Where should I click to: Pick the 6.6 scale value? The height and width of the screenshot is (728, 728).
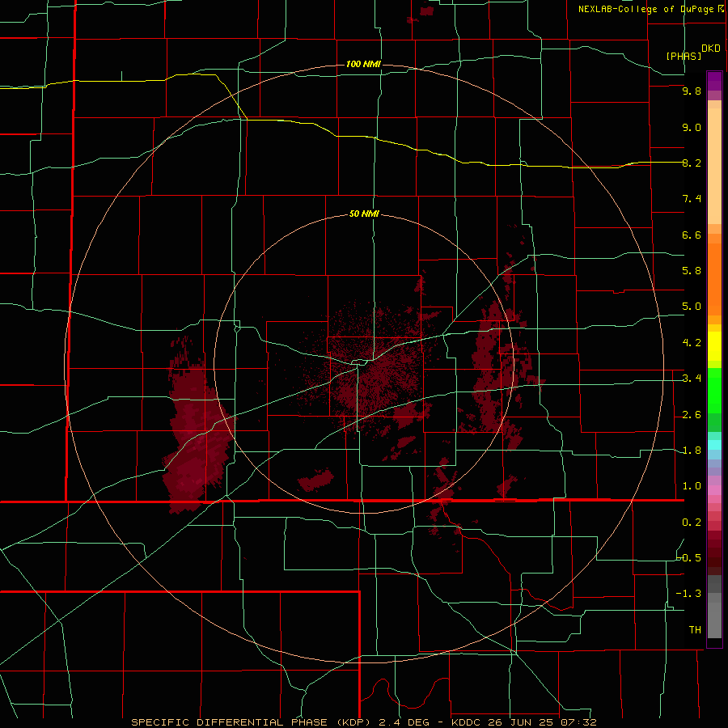(x=692, y=235)
